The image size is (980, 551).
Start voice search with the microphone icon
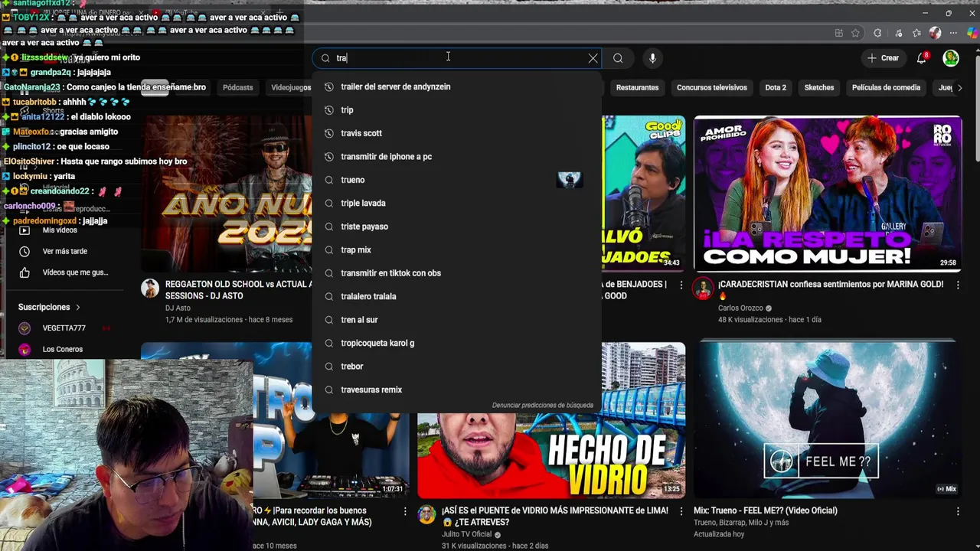pos(652,58)
